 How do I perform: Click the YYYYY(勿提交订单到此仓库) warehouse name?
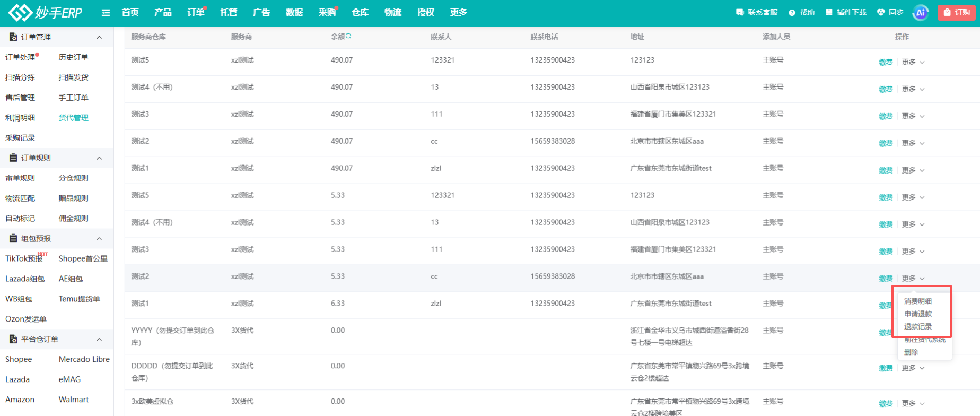[x=173, y=336]
